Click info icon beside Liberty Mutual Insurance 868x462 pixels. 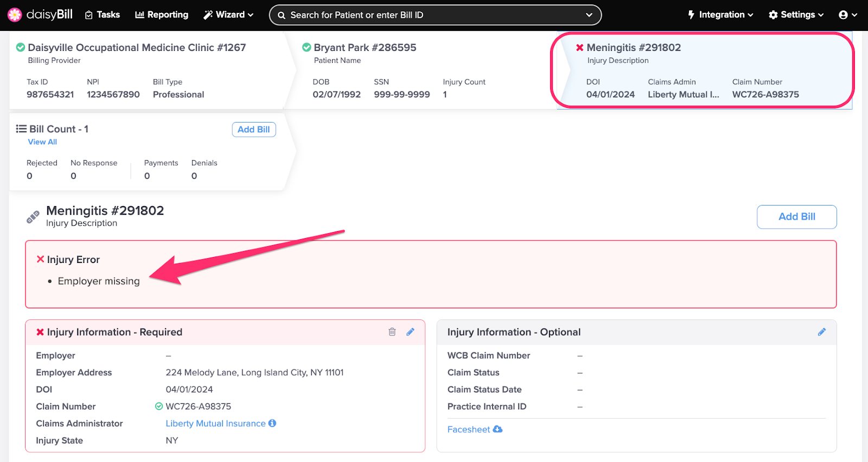click(272, 423)
